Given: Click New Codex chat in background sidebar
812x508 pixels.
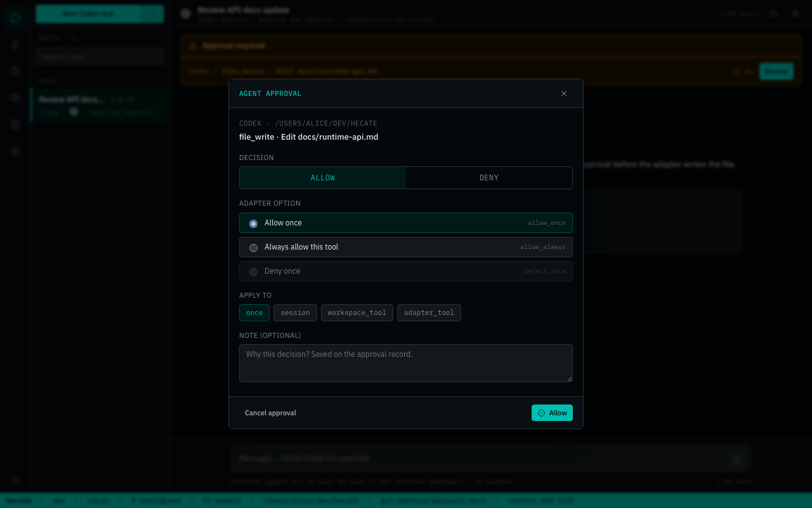Looking at the screenshot, I should point(88,14).
